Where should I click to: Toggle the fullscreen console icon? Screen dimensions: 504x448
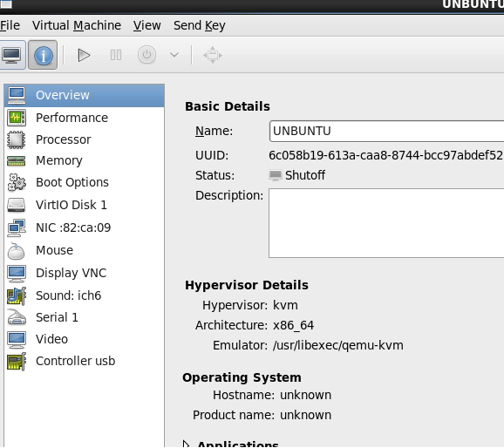pyautogui.click(x=213, y=55)
